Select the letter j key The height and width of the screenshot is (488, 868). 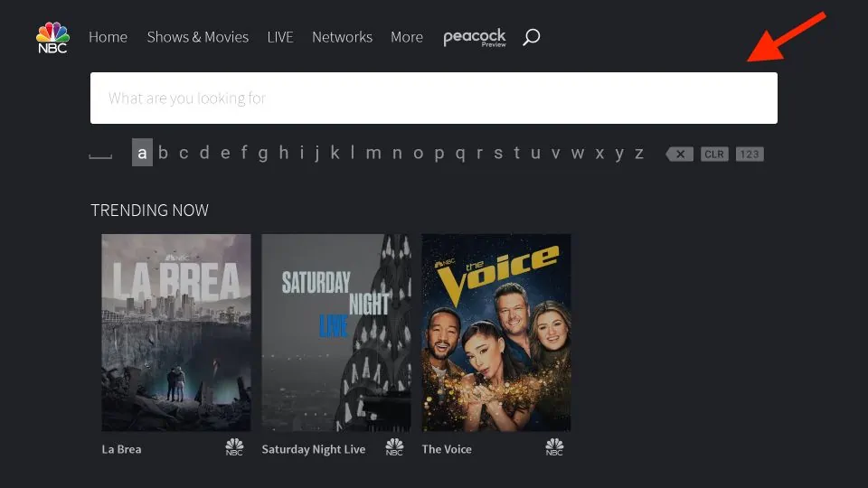coord(317,155)
